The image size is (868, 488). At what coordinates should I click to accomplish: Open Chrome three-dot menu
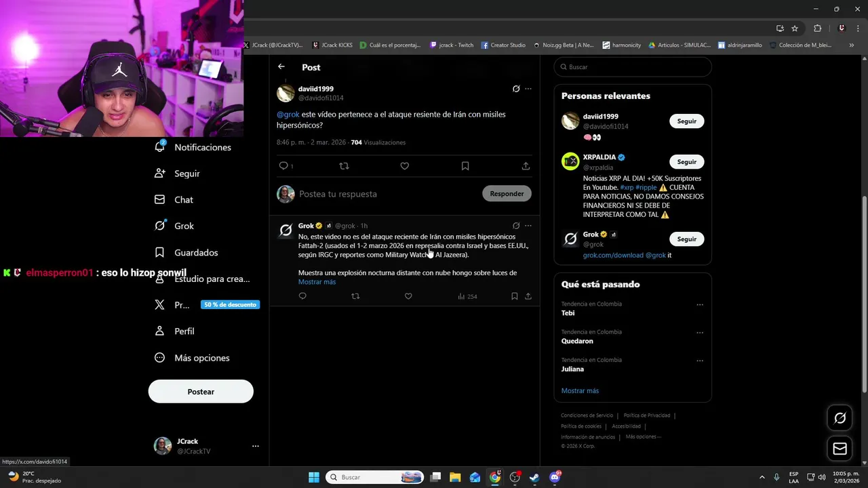click(x=858, y=28)
